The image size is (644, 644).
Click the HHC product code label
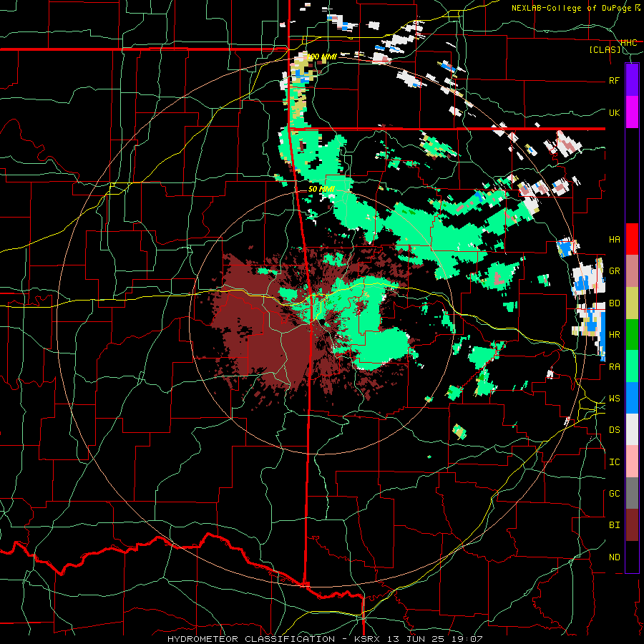tap(629, 42)
